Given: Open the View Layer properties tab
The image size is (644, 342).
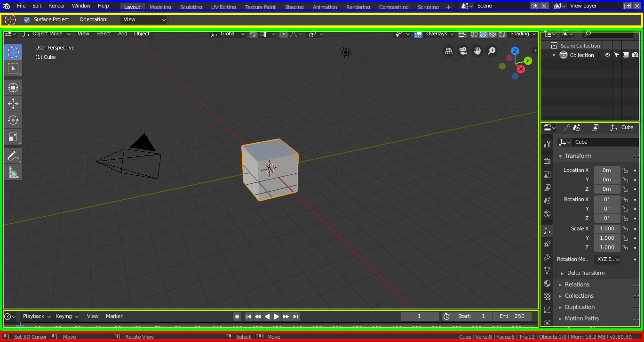Looking at the screenshot, I should [547, 187].
